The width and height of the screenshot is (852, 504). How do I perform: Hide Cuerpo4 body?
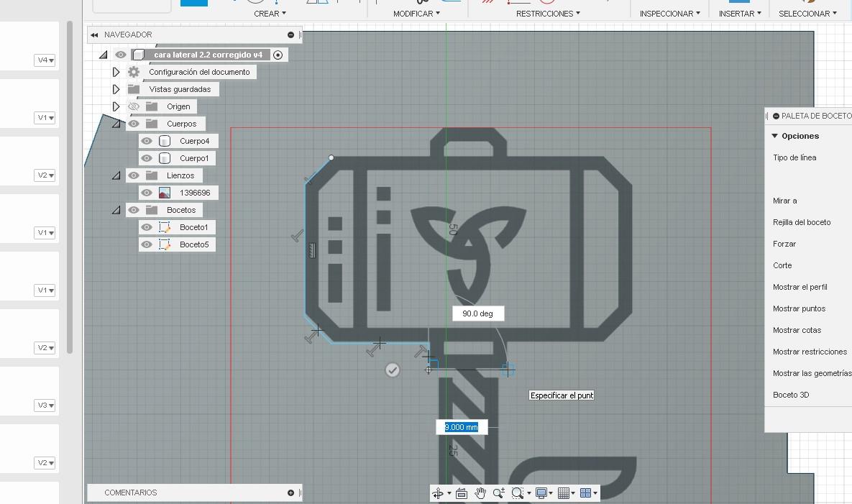[x=147, y=141]
